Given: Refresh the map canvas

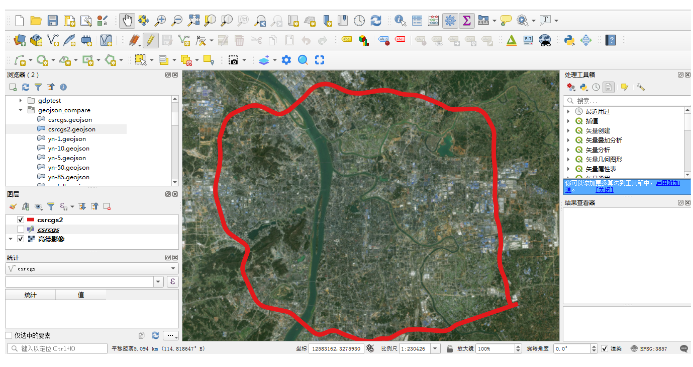Looking at the screenshot, I should click(x=376, y=20).
